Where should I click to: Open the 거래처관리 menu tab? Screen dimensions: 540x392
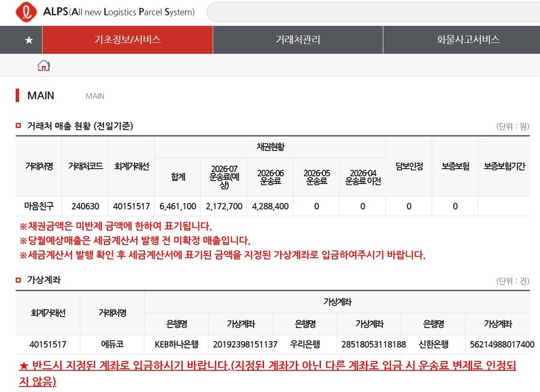pos(298,40)
